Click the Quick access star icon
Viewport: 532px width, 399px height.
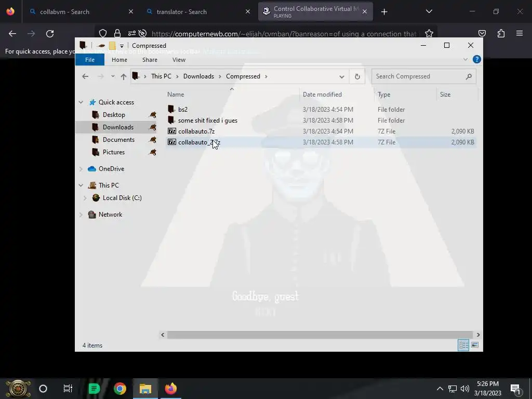(x=92, y=102)
